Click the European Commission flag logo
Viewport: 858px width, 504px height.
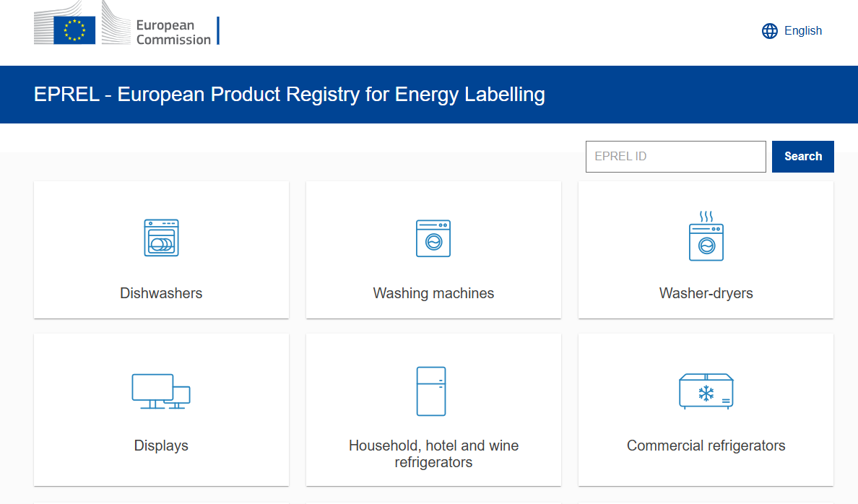coord(74,30)
